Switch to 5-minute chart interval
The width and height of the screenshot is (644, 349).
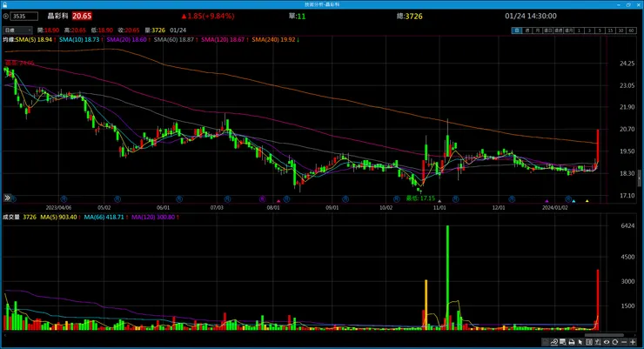point(600,30)
